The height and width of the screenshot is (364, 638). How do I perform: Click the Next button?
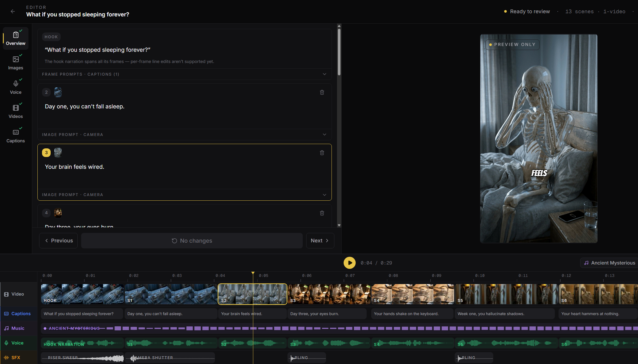320,241
